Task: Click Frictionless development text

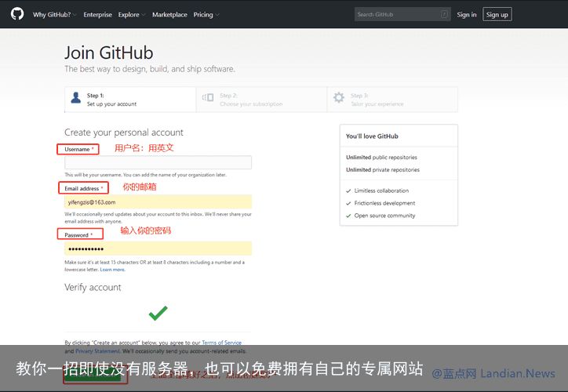Action: (x=384, y=203)
